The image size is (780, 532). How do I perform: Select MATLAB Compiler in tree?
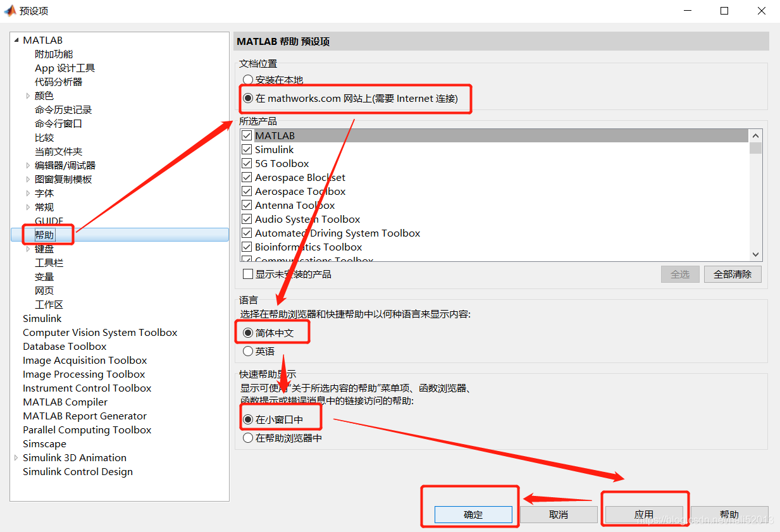click(x=65, y=402)
